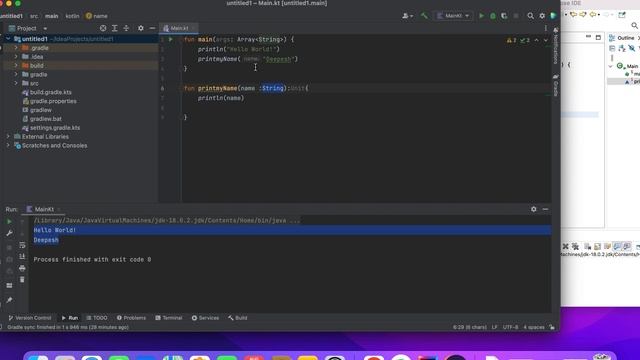
Task: Collapse the untitled1 project root
Action: click(8, 39)
